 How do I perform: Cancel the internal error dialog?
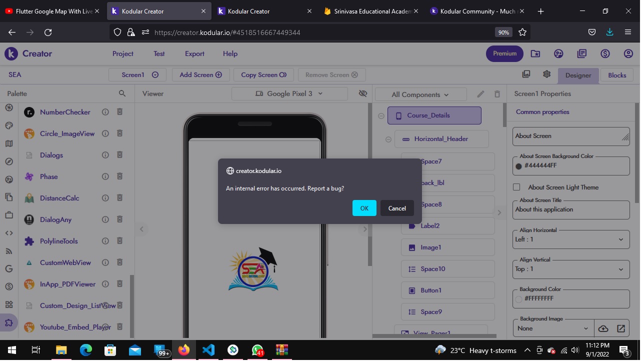pyautogui.click(x=397, y=208)
